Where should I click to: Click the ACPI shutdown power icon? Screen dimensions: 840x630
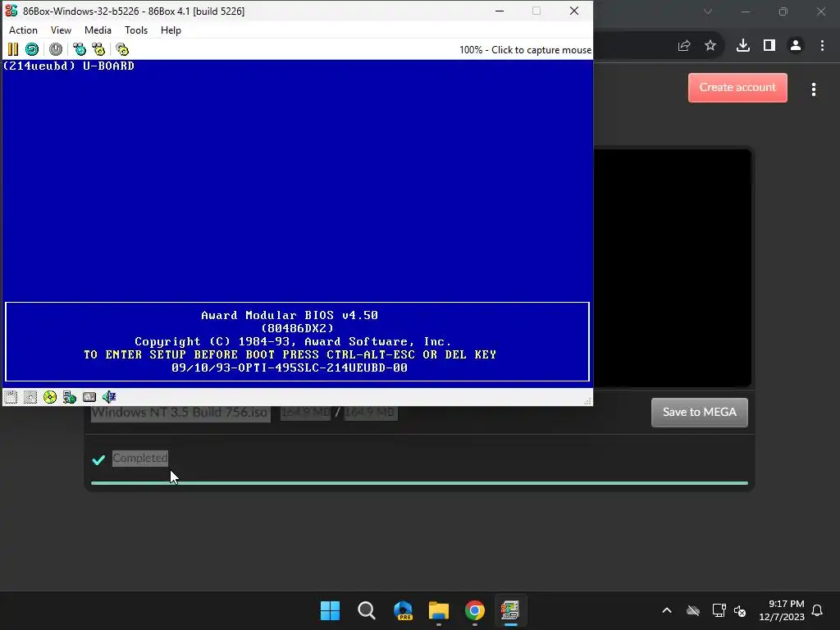[56, 49]
